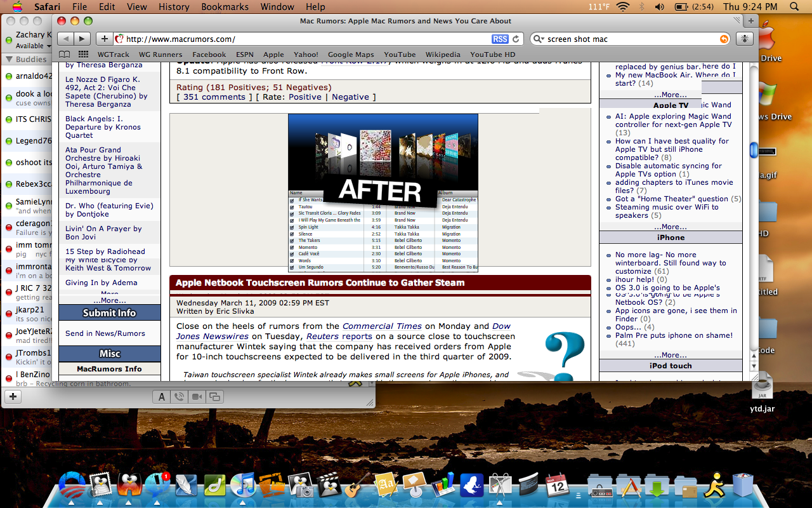Viewport: 812px width, 508px height.
Task: Open the Aa dictionary icon in Dock
Action: click(386, 486)
